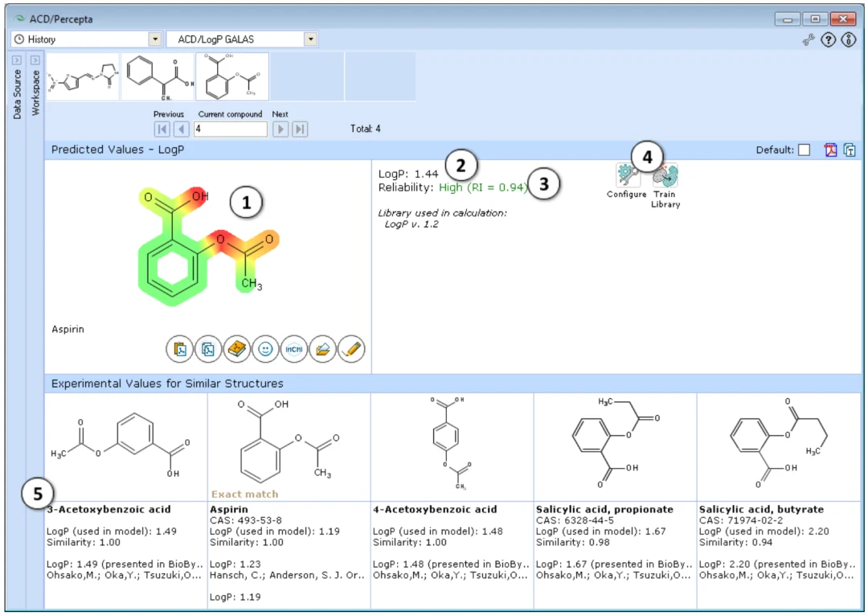868x616 pixels.
Task: Click the wrench settings icon at top right
Action: pyautogui.click(x=809, y=40)
